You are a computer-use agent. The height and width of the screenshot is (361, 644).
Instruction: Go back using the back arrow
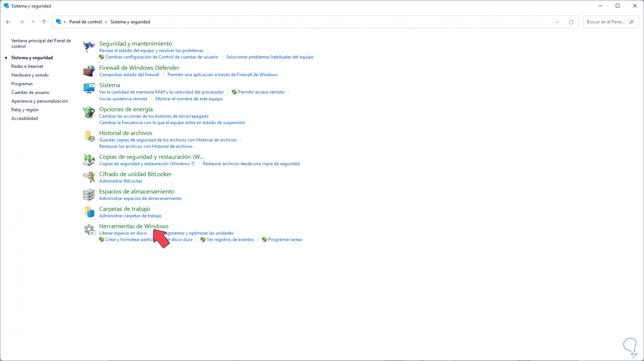8,22
